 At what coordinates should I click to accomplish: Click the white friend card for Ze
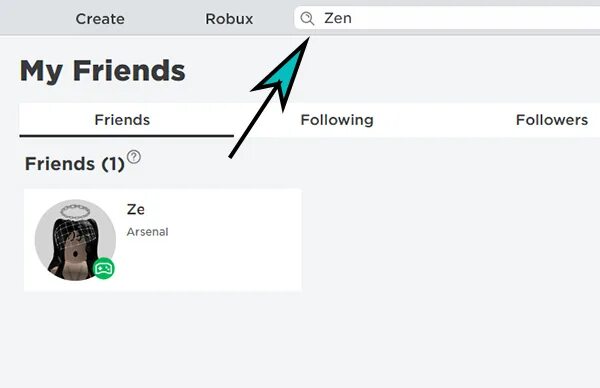[163, 240]
